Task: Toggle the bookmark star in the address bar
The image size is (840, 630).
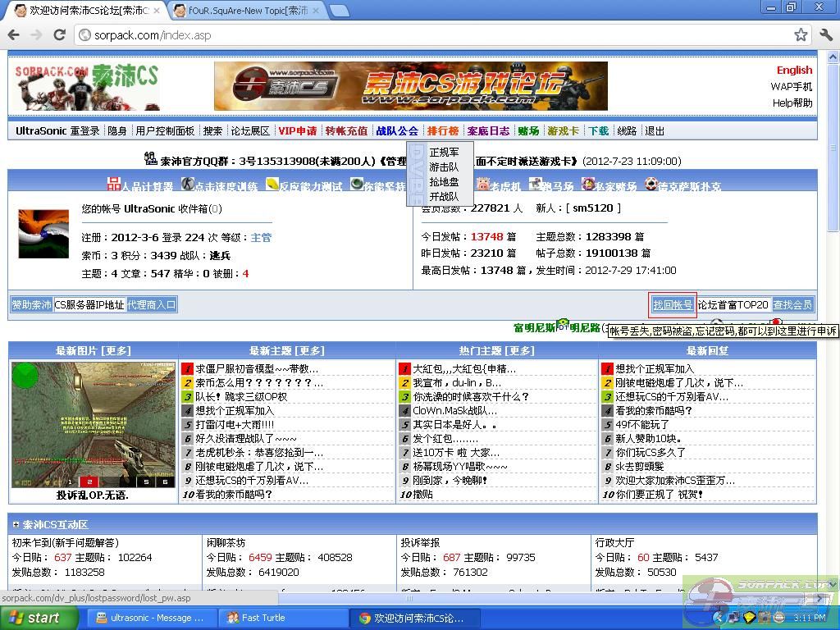Action: tap(800, 35)
